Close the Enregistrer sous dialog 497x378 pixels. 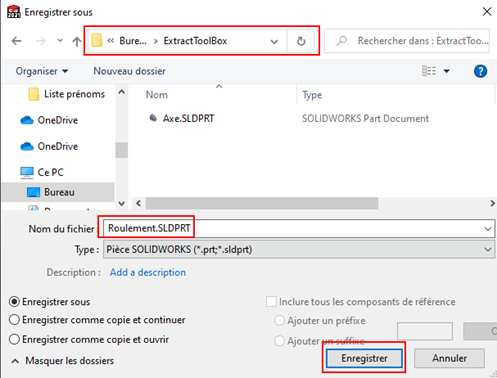pos(487,12)
